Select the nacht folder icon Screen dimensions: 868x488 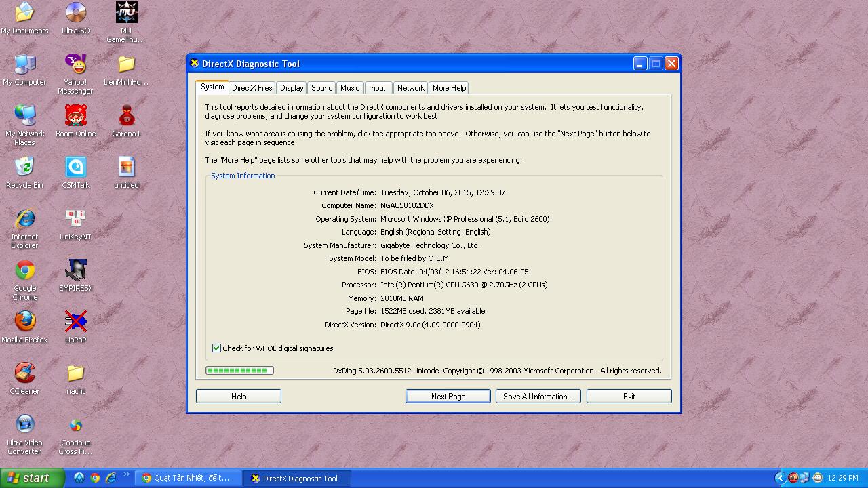coord(75,379)
